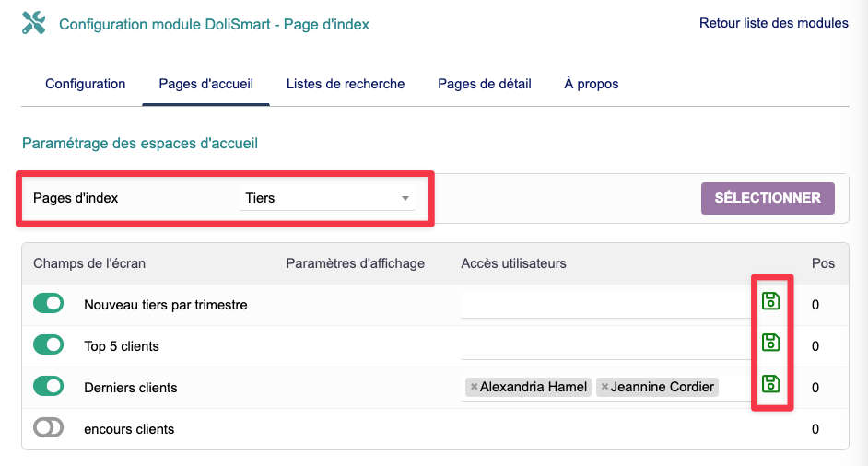Screen dimensions: 868x466
Task: Open the Listes de recherche tab
Action: pos(346,84)
